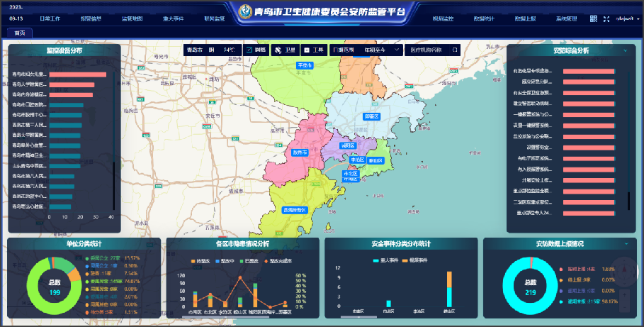Click the map zoom-in plus button
Image resolution: width=644 pixels, height=327 pixels.
624,293
